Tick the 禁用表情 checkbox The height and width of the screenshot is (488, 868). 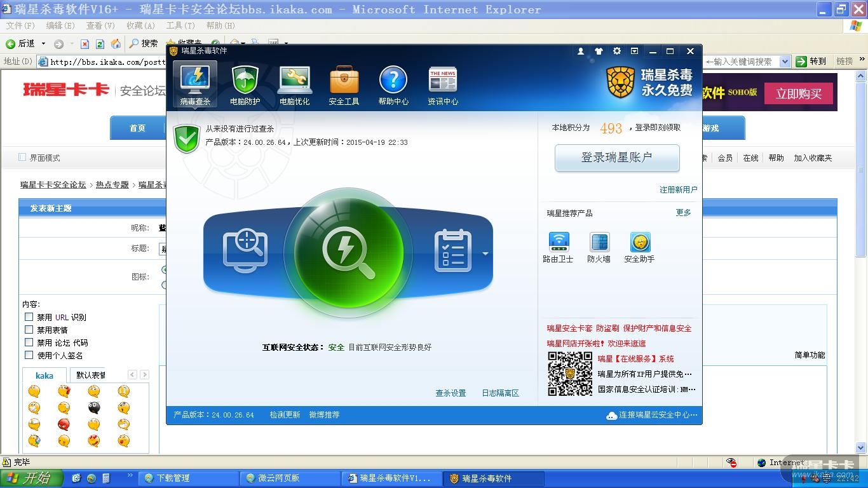[x=29, y=330]
